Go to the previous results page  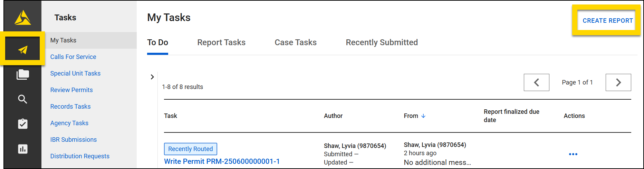536,82
